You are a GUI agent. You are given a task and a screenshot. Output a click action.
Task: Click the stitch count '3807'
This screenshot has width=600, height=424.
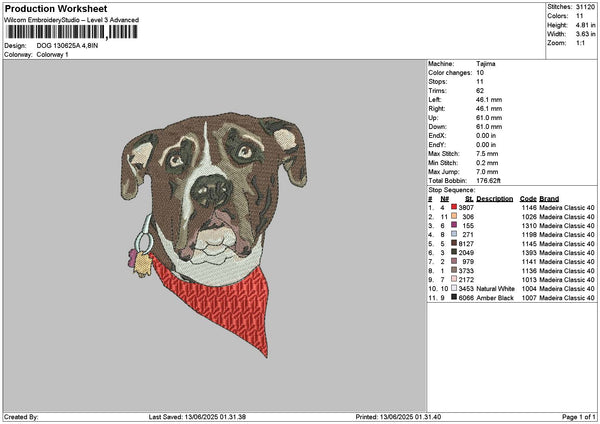[x=466, y=208]
